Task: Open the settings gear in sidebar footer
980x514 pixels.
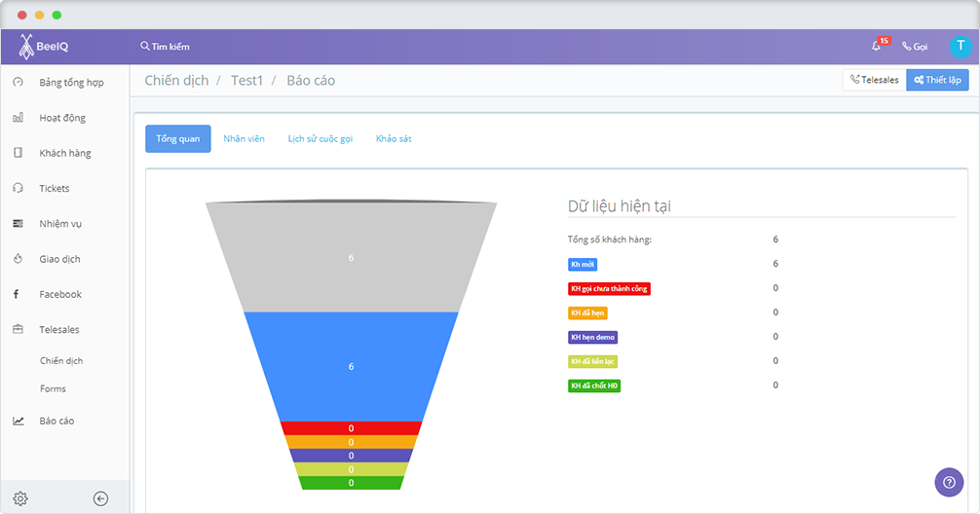Action: (20, 498)
